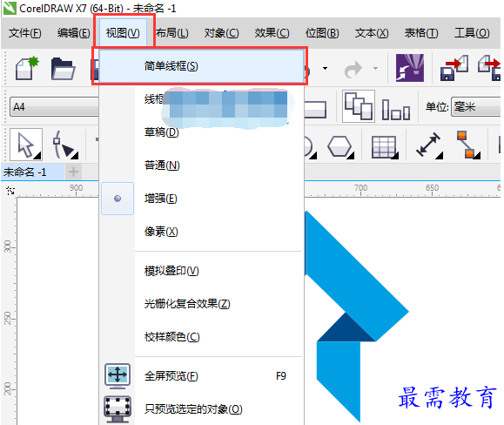The width and height of the screenshot is (504, 425).
Task: Click the Export icon
Action: [x=489, y=68]
